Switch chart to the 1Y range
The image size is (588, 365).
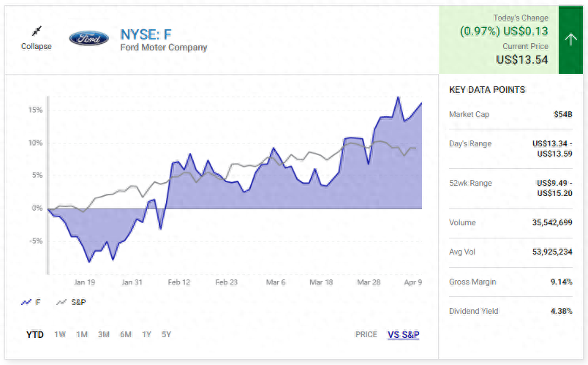146,334
